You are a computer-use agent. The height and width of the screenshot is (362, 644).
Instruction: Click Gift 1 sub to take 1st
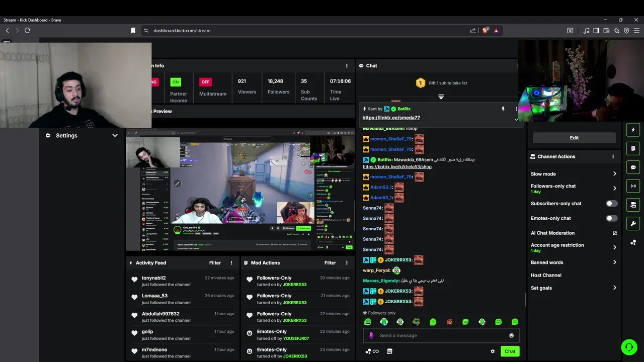448,83
